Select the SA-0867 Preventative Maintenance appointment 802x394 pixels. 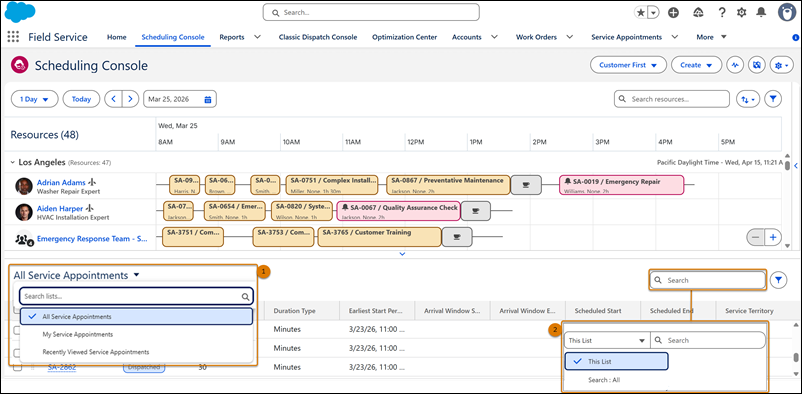point(448,185)
